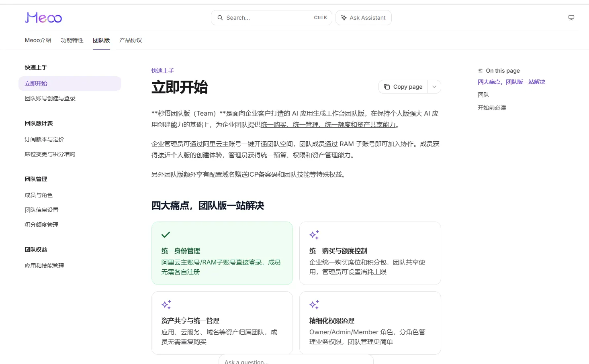The image size is (589, 364).
Task: Select the 团队版 tab
Action: pyautogui.click(x=101, y=40)
